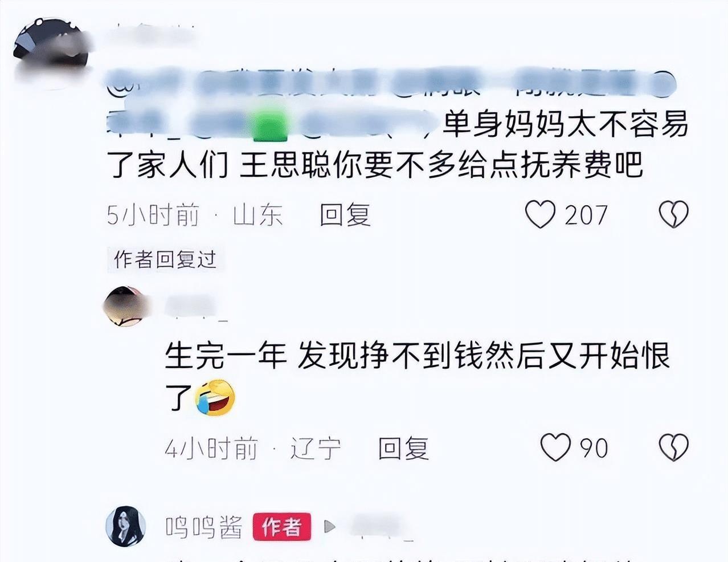728x562 pixels.
Task: Tap the reply-to arrow beside 作者 badge
Action: 330,527
